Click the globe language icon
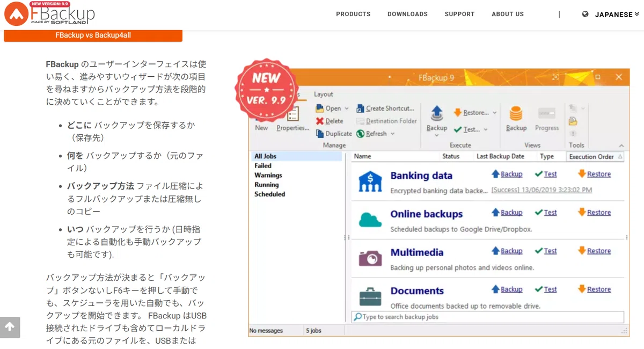This screenshot has width=644, height=349. [x=586, y=14]
